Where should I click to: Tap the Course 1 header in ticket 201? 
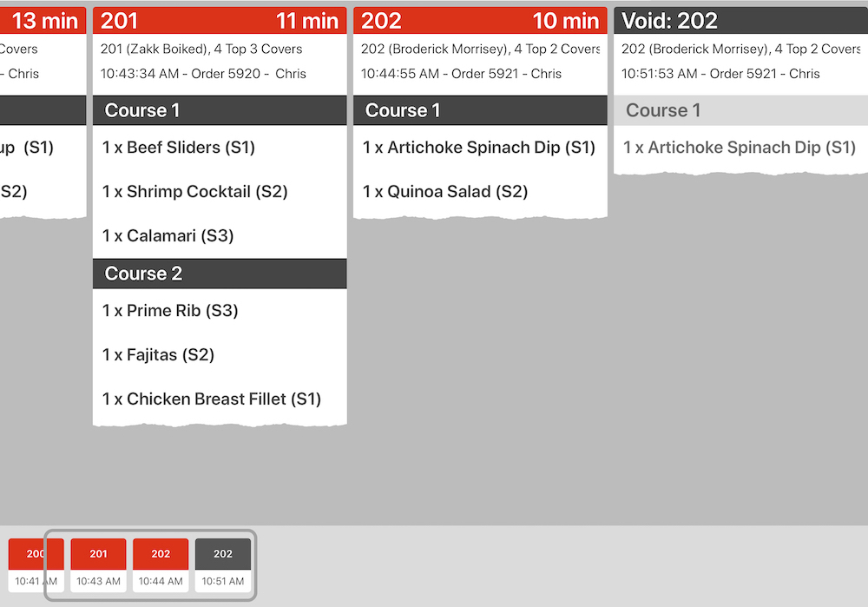coord(219,110)
